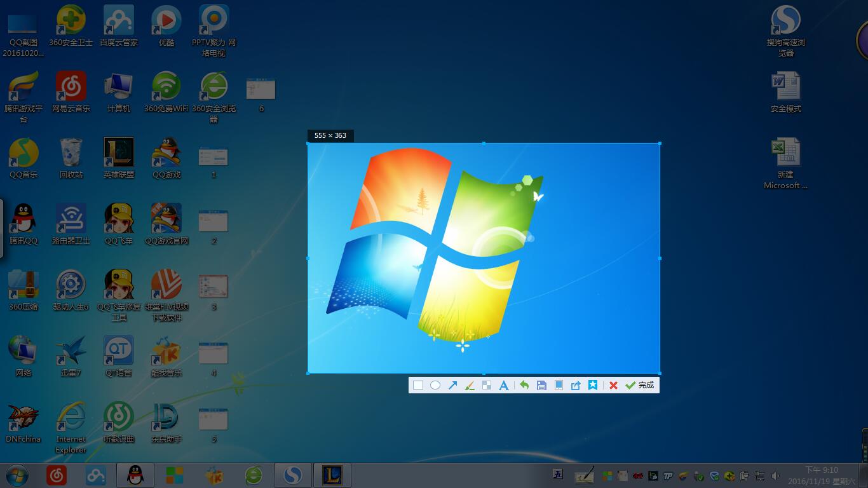The image size is (868, 488).
Task: Click the volume speaker icon in system tray
Action: 775,475
